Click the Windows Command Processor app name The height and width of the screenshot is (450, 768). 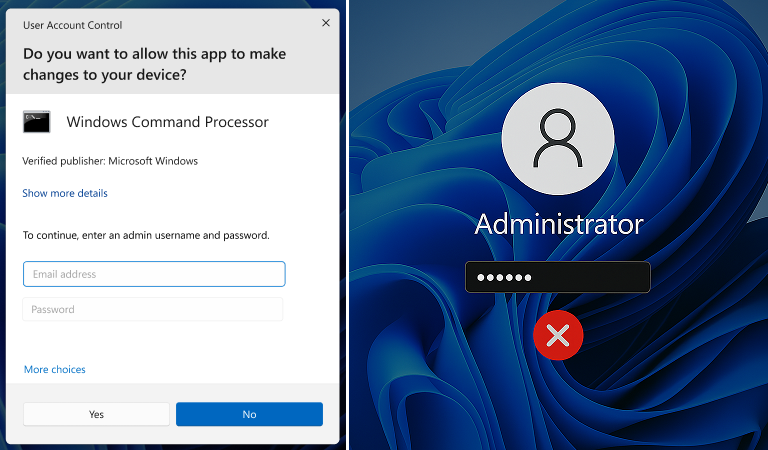click(167, 122)
